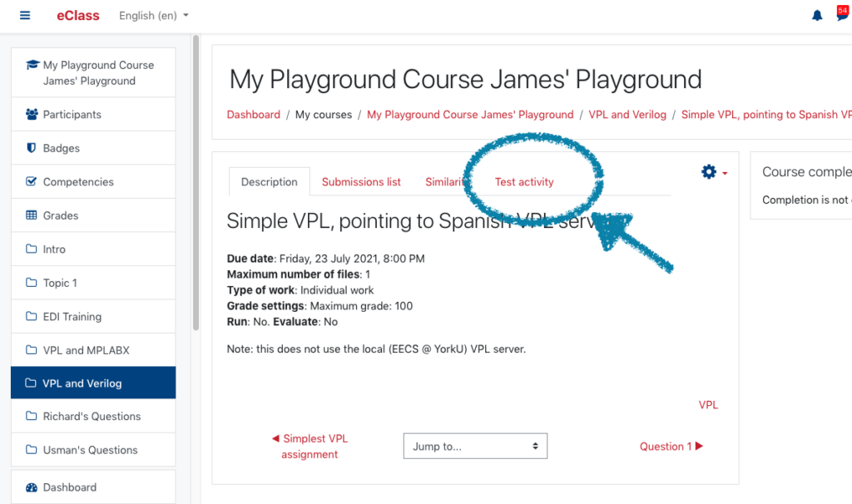Click the Due date text line
Image resolution: width=852 pixels, height=504 pixels.
[325, 259]
